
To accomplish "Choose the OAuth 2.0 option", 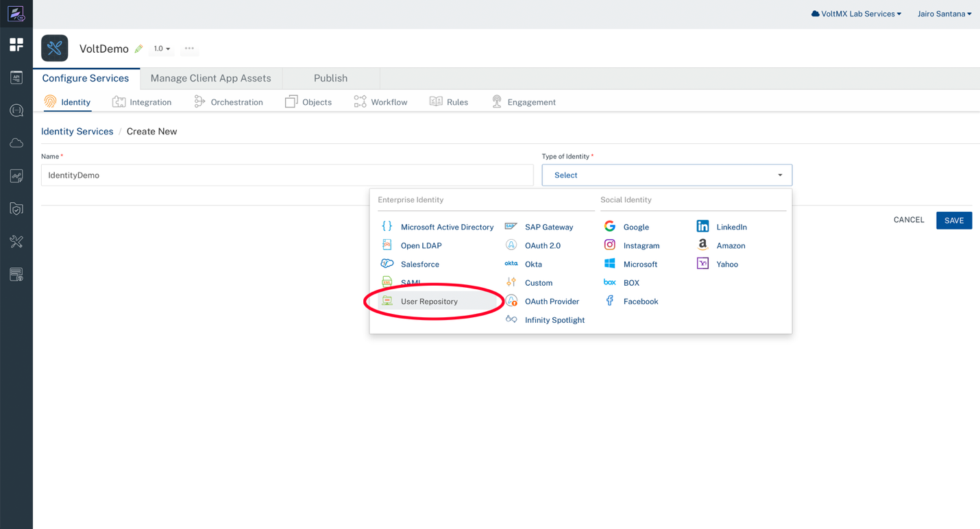I will click(x=533, y=245).
